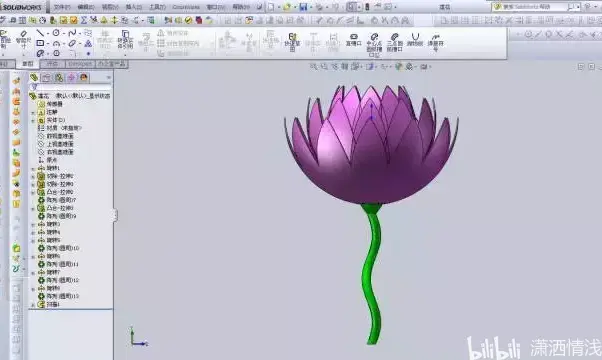The height and width of the screenshot is (360, 602).
Task: Select the Corner Rectangle sketch tool
Action: (40, 43)
